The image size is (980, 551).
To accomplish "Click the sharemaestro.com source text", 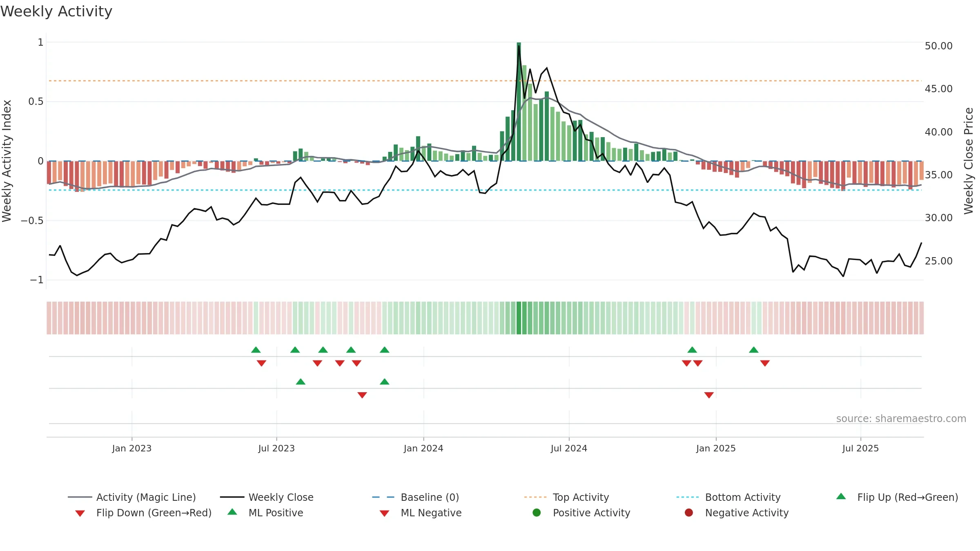I will (x=901, y=419).
